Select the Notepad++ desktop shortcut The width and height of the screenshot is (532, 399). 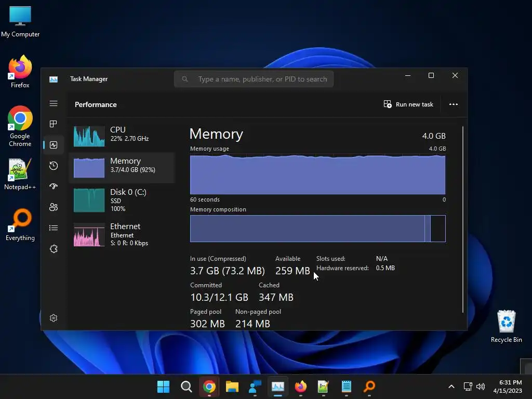click(x=20, y=174)
